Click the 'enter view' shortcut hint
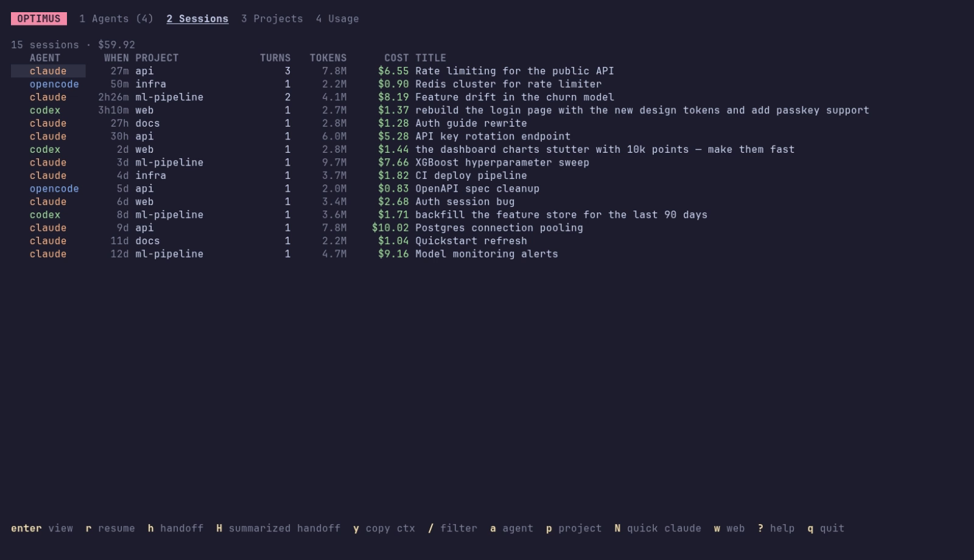Image resolution: width=974 pixels, height=560 pixels. 42,528
